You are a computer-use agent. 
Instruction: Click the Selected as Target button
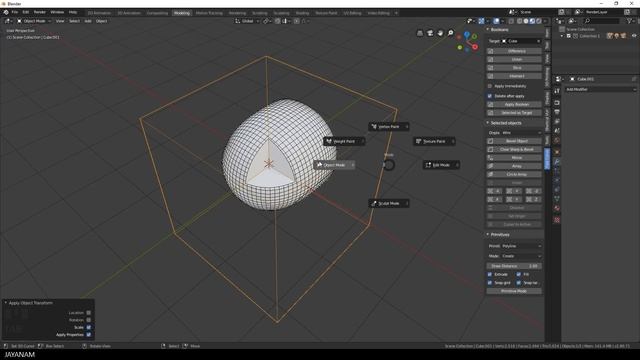click(514, 113)
